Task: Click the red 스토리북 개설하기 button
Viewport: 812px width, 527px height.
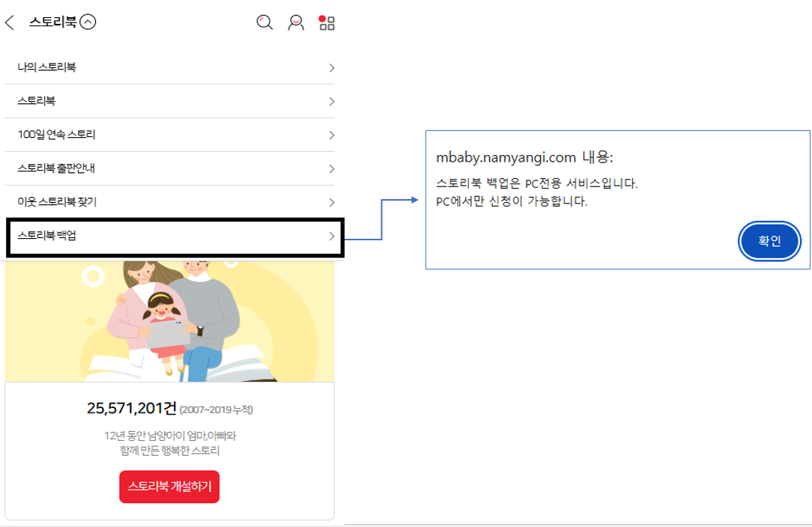Action: (x=169, y=487)
